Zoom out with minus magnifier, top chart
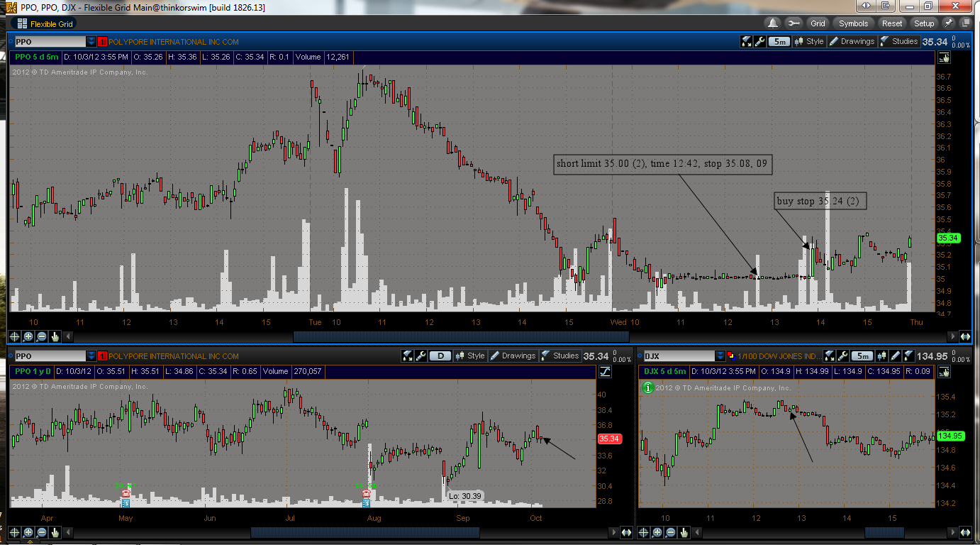The image size is (980, 545). (41, 336)
